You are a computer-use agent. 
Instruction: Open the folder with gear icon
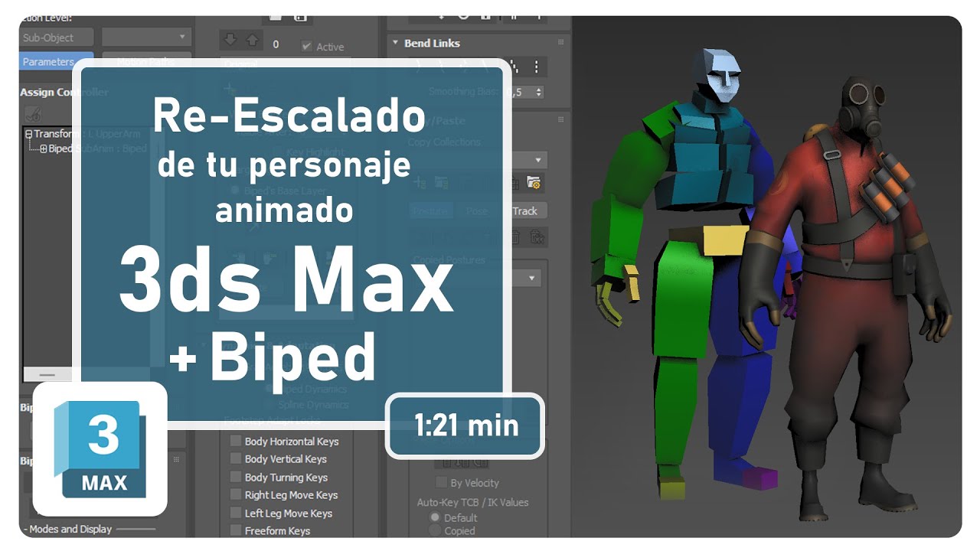[x=534, y=183]
